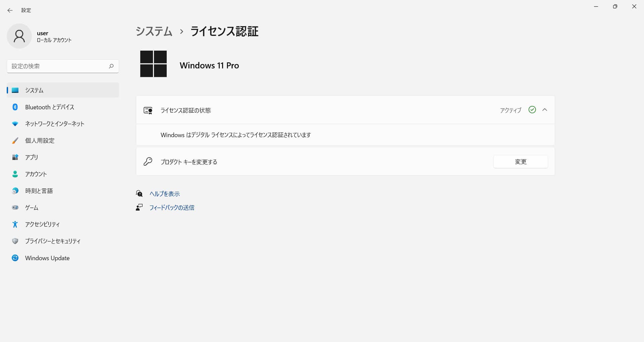
Task: Open 時刻と言語 settings
Action: [x=63, y=191]
